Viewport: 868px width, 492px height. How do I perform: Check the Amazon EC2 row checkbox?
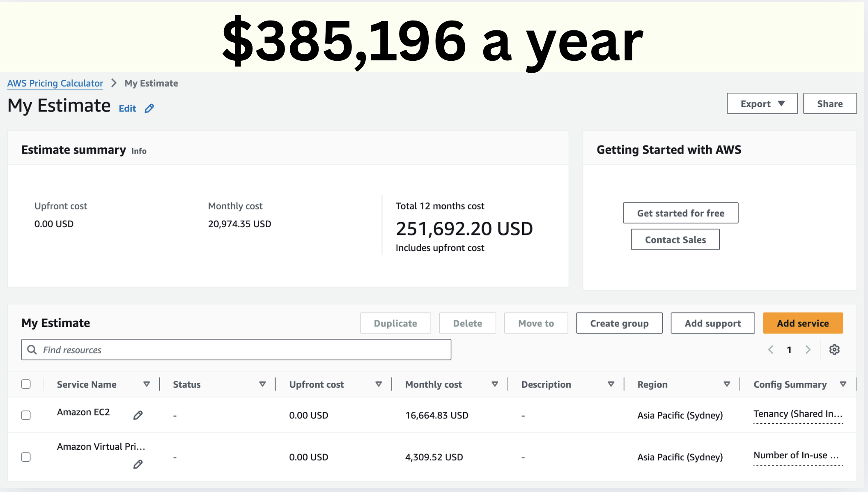coord(26,415)
